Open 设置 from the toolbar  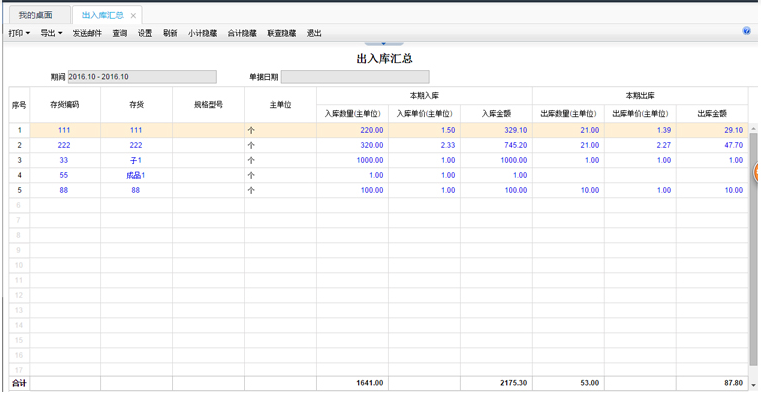(145, 33)
